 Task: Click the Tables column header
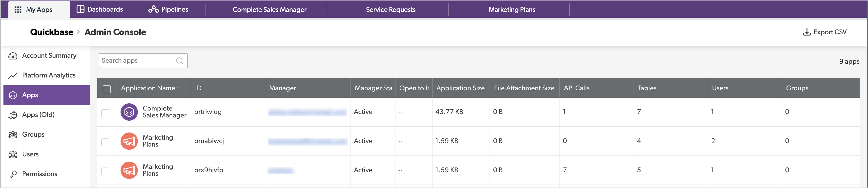click(671, 88)
